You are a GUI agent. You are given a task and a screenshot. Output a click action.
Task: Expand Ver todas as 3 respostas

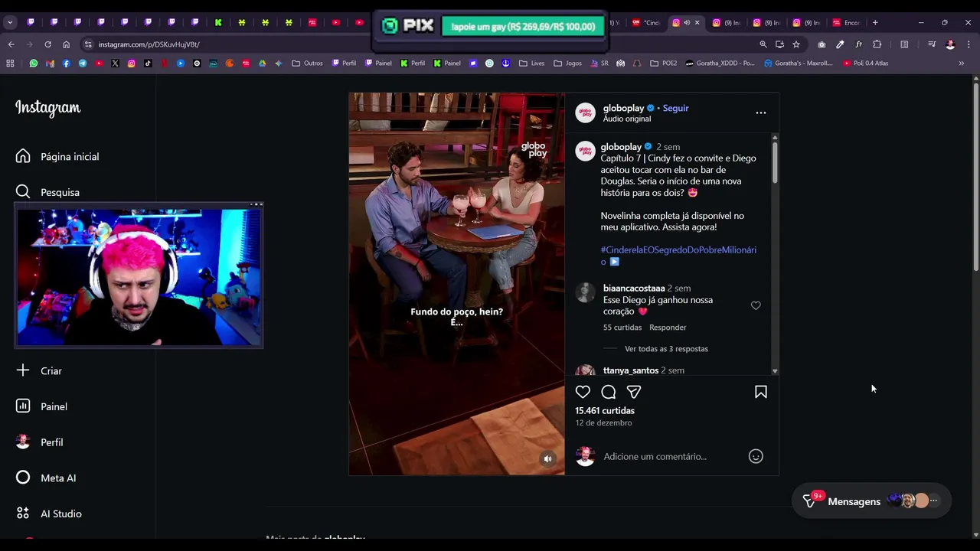pyautogui.click(x=666, y=349)
